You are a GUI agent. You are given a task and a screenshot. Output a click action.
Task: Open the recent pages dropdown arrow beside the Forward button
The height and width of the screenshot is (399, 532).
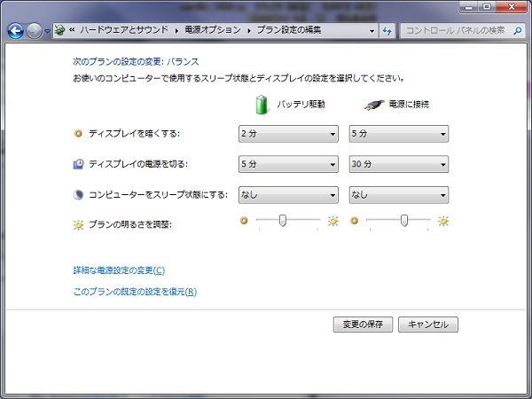click(48, 31)
